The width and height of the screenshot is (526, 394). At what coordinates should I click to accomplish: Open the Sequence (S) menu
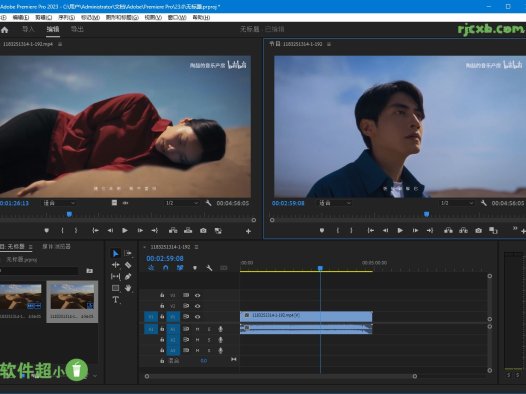click(66, 17)
